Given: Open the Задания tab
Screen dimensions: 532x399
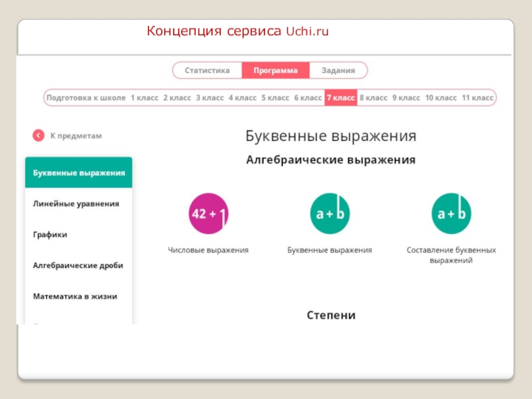Looking at the screenshot, I should (x=338, y=70).
